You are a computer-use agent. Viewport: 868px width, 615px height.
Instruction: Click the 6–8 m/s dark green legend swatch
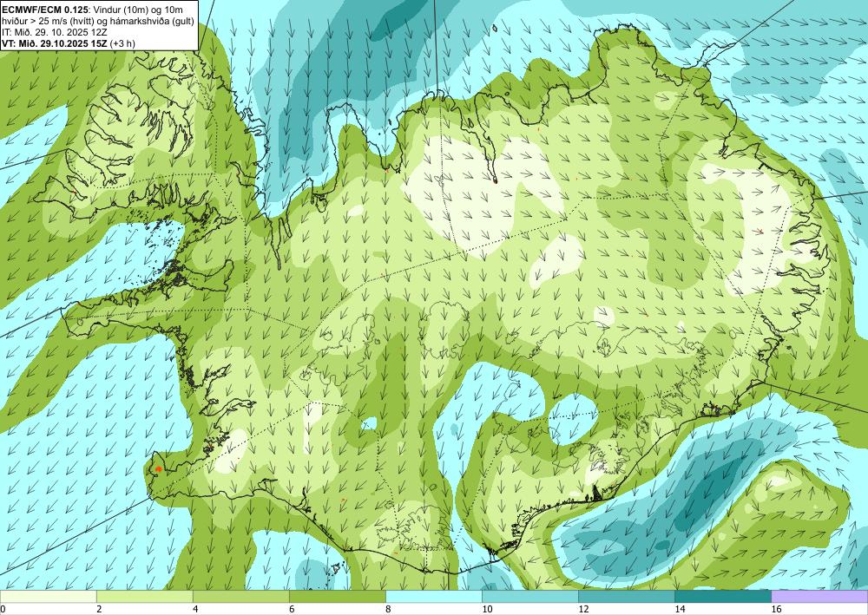pyautogui.click(x=337, y=596)
